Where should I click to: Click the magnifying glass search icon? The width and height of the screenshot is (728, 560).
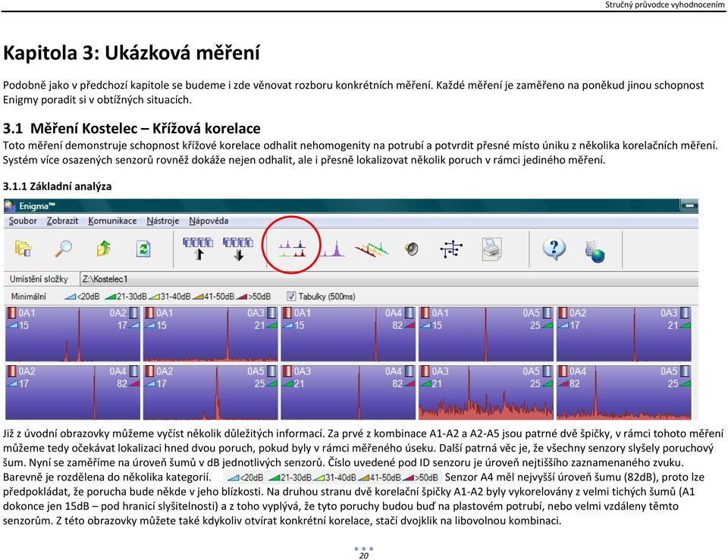coord(64,249)
